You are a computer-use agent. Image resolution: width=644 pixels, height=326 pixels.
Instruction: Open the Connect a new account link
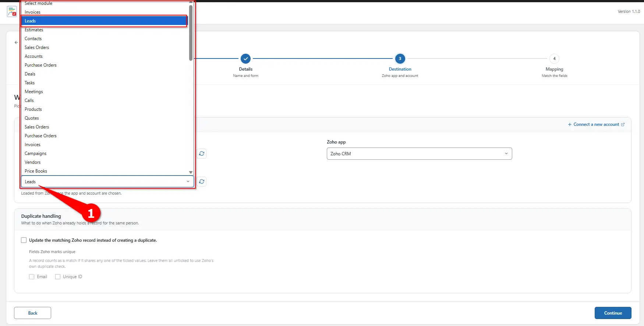tap(596, 124)
